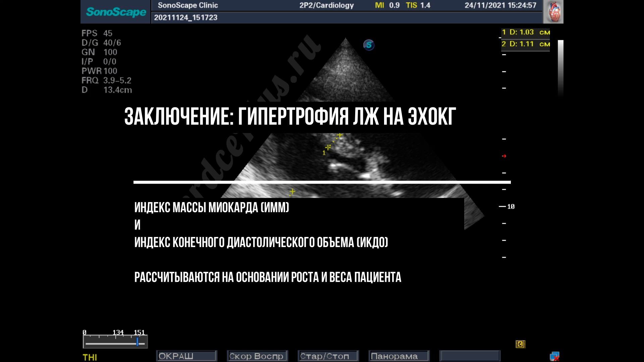Click the SonoScape logo
Screen dimensions: 644x362
click(x=116, y=12)
